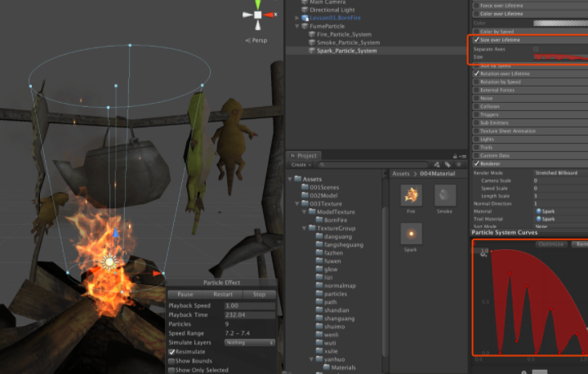Stop the particle effect
588x374 pixels.
(x=259, y=295)
